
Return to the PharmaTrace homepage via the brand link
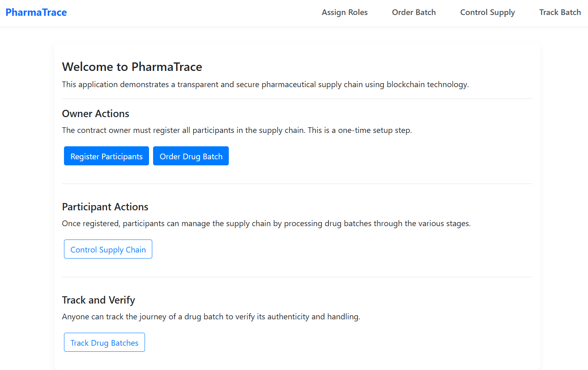[x=36, y=12]
